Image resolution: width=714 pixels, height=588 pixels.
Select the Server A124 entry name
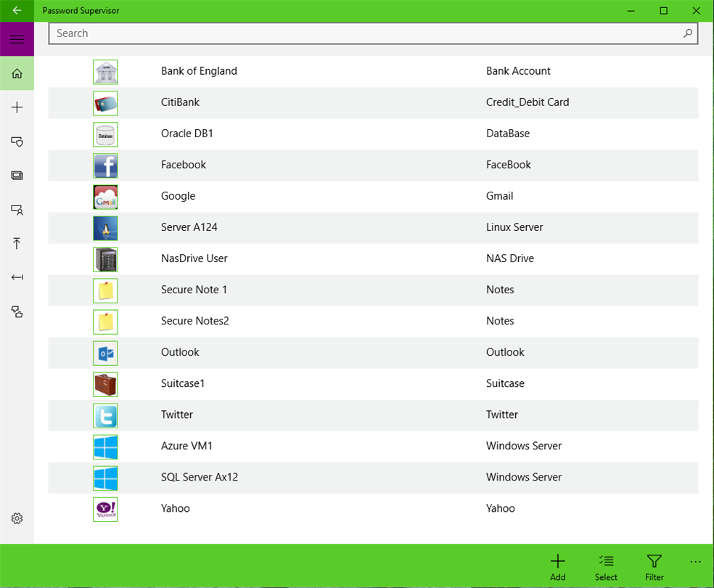pos(189,226)
